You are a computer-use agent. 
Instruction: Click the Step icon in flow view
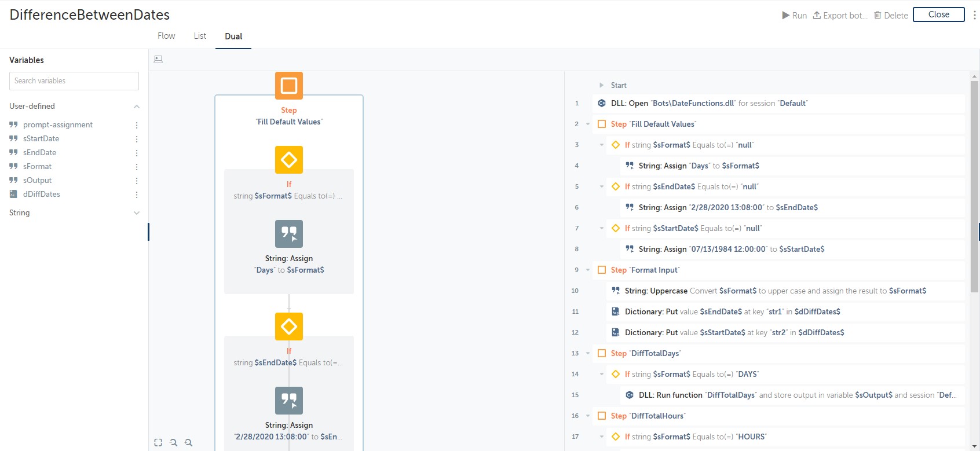(289, 86)
